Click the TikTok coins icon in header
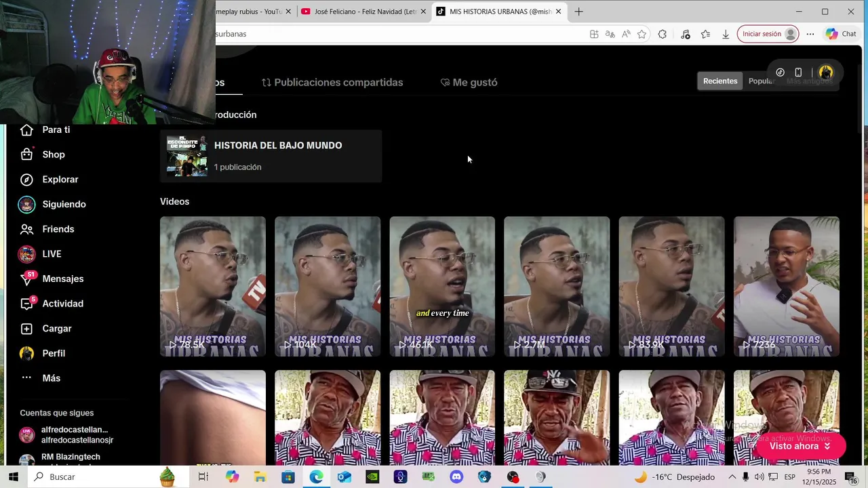The width and height of the screenshot is (868, 488). (780, 73)
